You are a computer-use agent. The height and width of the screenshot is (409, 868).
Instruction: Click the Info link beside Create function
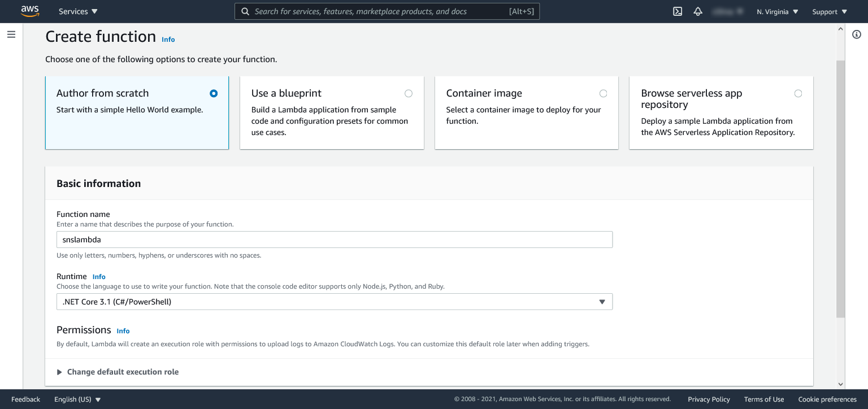click(x=168, y=40)
